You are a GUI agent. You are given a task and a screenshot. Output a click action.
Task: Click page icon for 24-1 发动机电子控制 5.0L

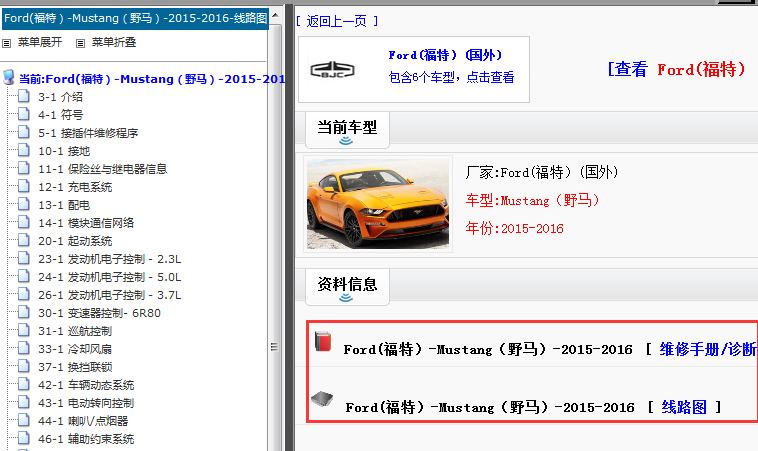[24, 276]
